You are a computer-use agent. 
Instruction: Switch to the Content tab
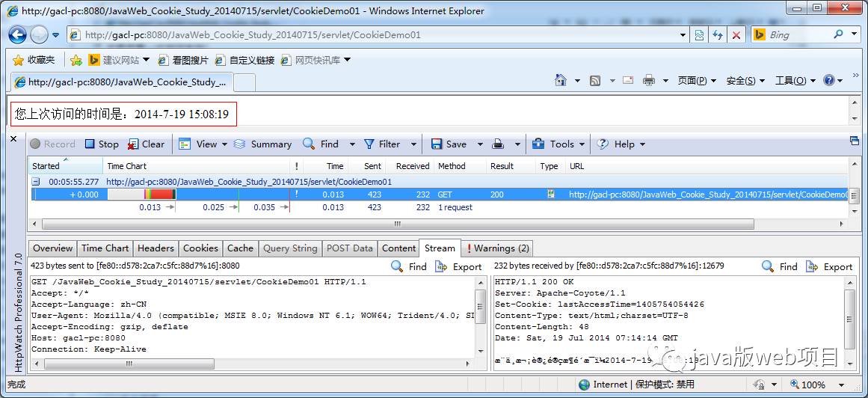click(x=398, y=248)
